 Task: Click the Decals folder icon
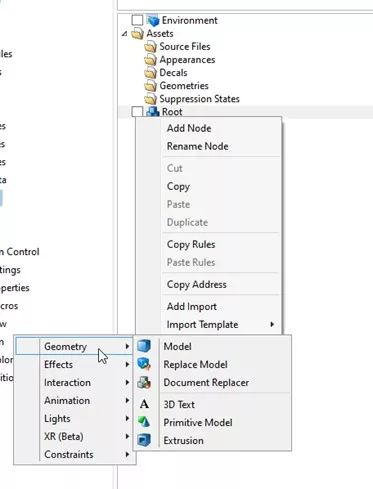pos(150,73)
